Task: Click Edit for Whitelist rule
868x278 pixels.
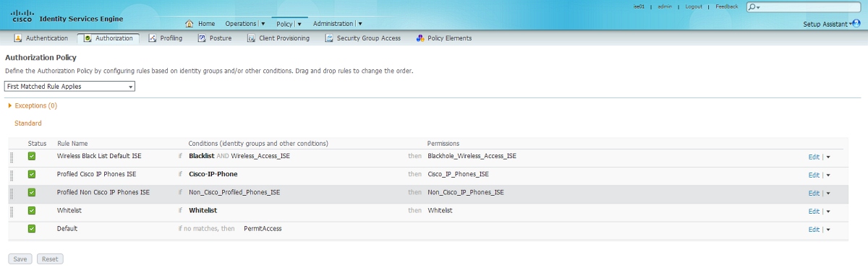Action: tap(814, 211)
